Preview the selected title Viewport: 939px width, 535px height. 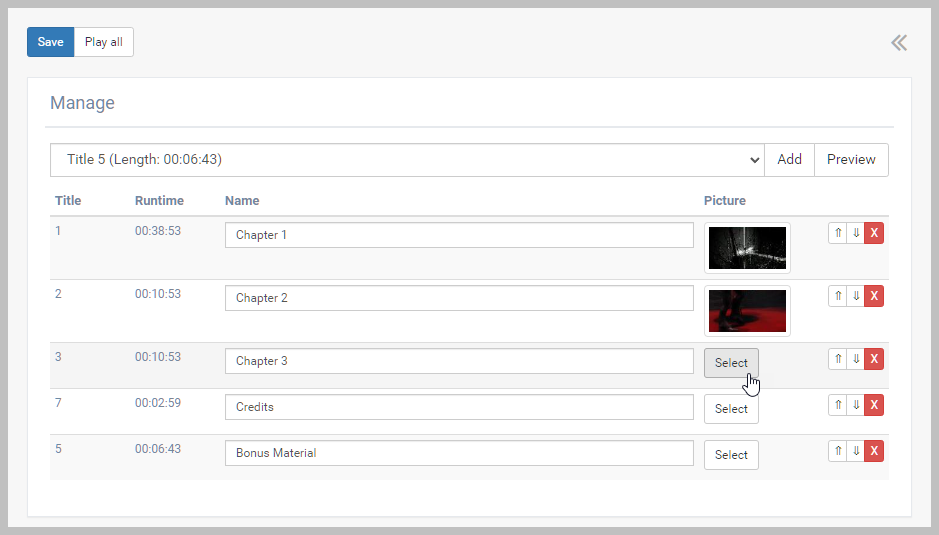(851, 160)
